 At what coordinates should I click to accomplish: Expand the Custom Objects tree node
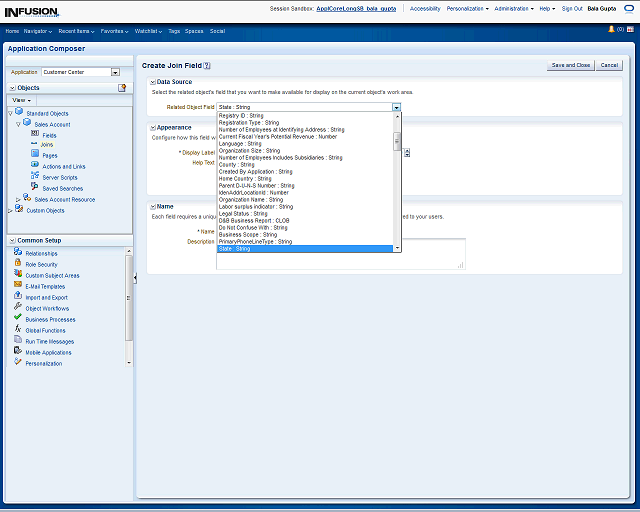pos(11,211)
